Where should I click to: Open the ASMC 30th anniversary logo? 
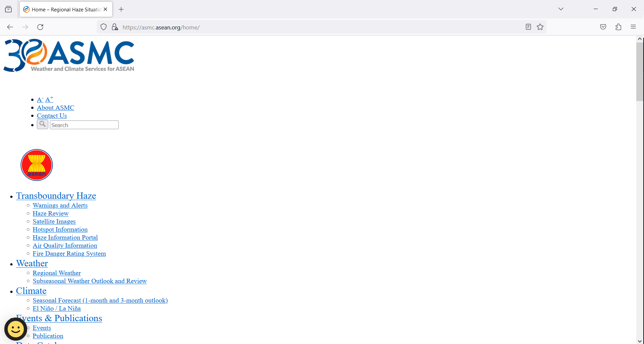68,55
